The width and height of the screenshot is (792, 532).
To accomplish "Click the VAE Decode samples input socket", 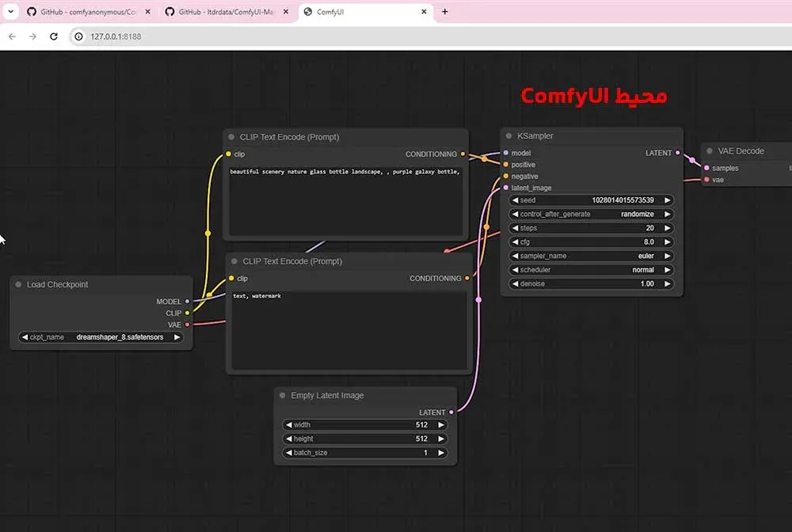I will point(706,168).
